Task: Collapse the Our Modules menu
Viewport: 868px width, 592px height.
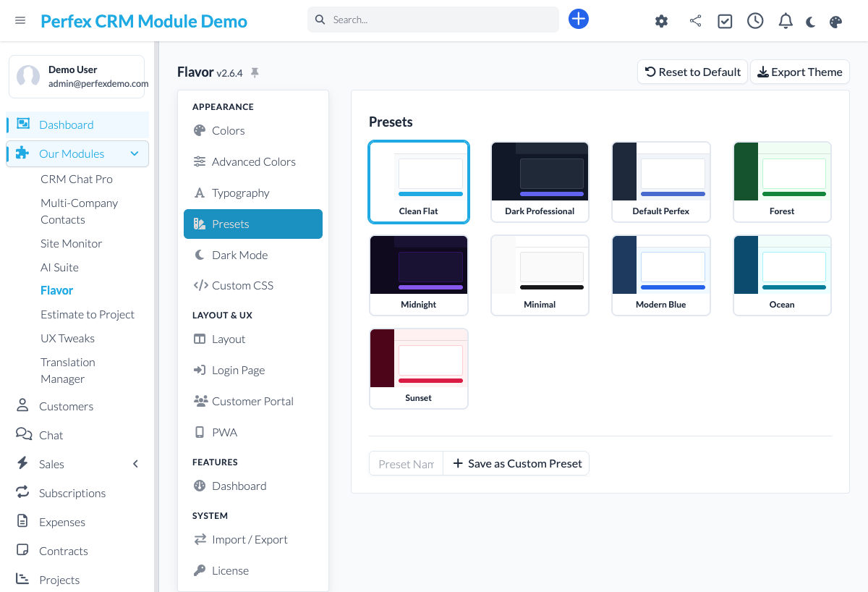Action: 135,153
